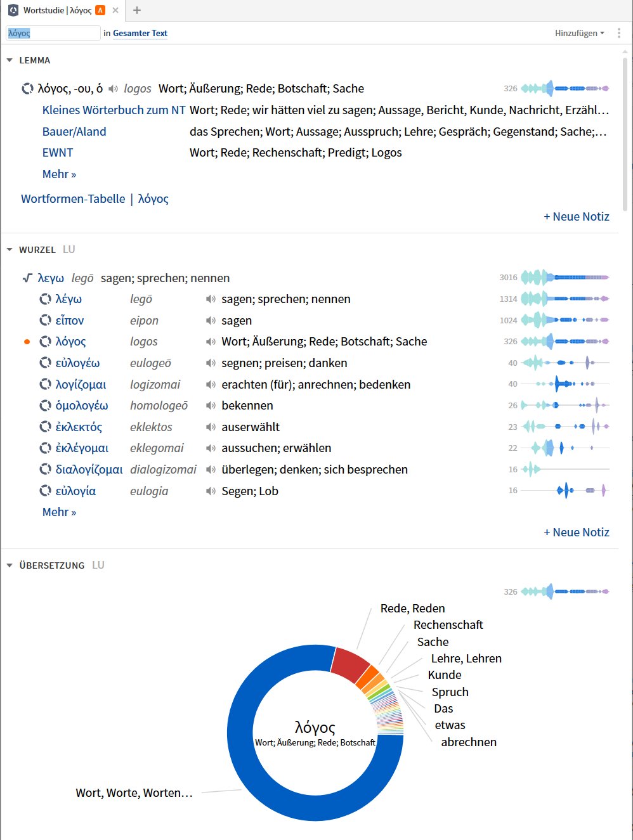This screenshot has width=633, height=840.
Task: Click occurrence sparkline for λέγω 1314
Action: point(565,299)
